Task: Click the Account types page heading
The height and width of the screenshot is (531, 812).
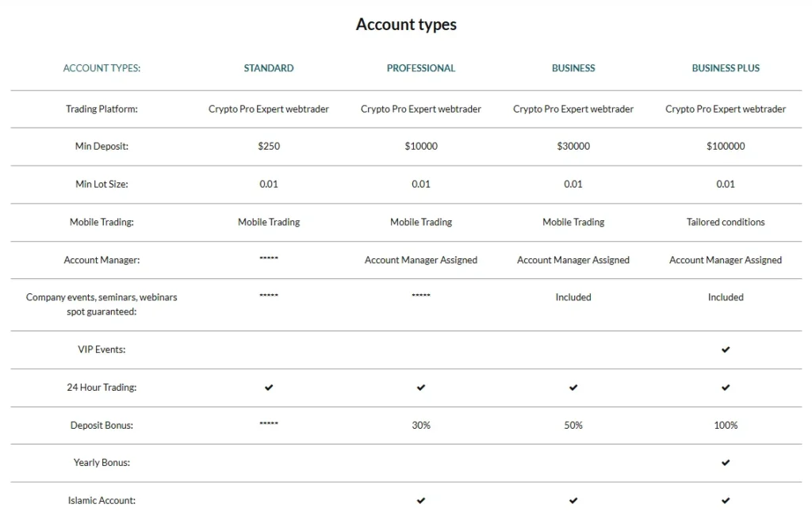Action: point(406,25)
